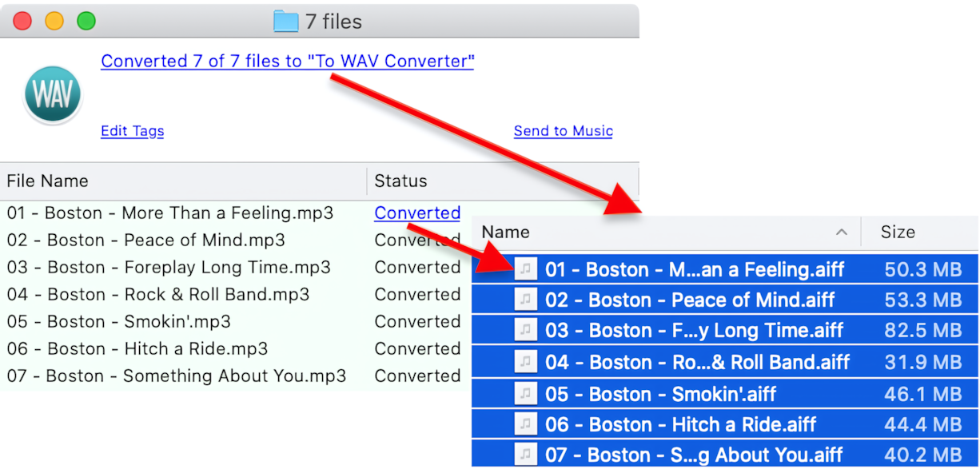The image size is (980, 473).
Task: Click the 50.3 MB size value
Action: [x=922, y=269]
